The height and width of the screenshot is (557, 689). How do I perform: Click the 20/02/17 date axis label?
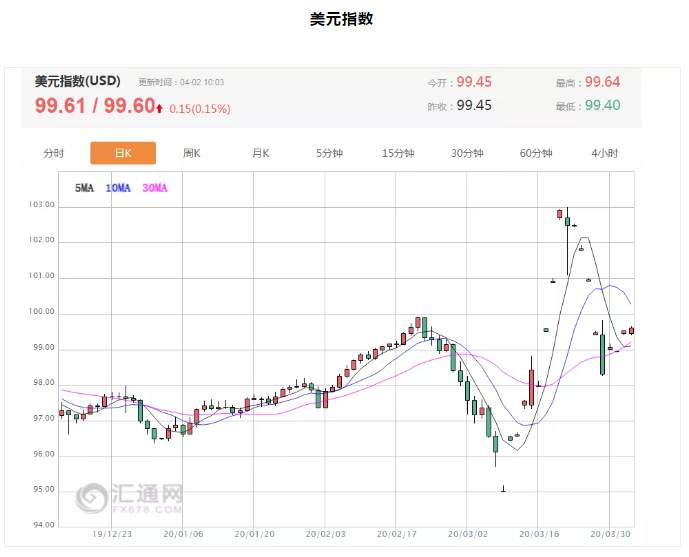396,534
